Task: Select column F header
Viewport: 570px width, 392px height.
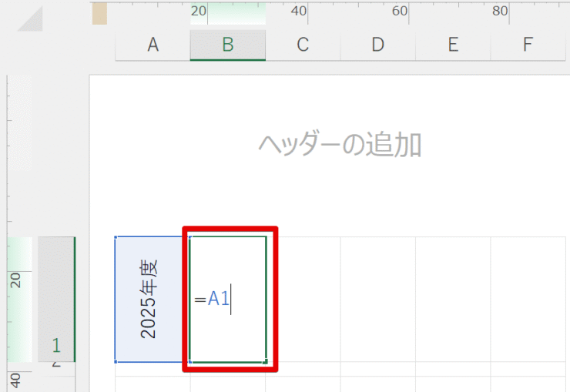Action: 528,45
